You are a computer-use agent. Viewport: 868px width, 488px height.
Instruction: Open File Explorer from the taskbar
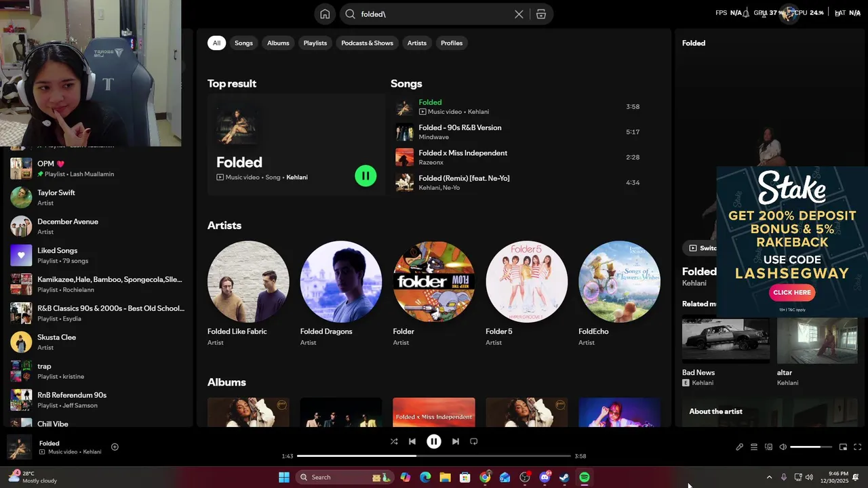pyautogui.click(x=445, y=477)
